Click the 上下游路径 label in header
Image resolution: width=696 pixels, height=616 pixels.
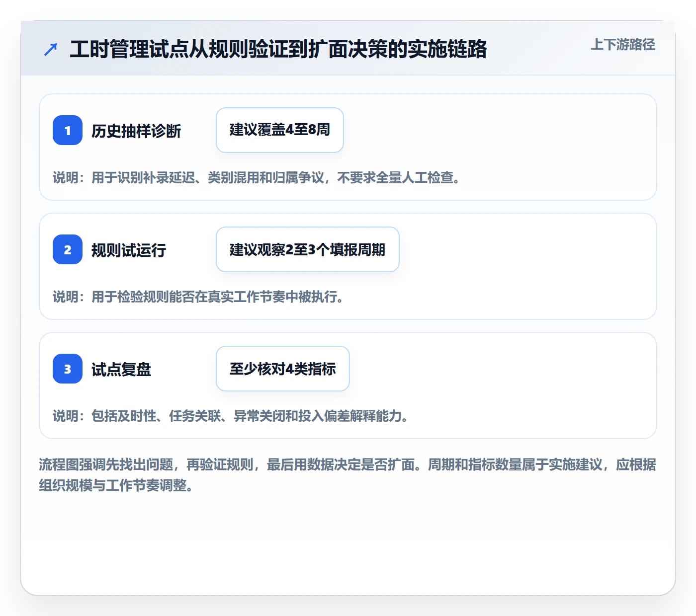click(623, 45)
